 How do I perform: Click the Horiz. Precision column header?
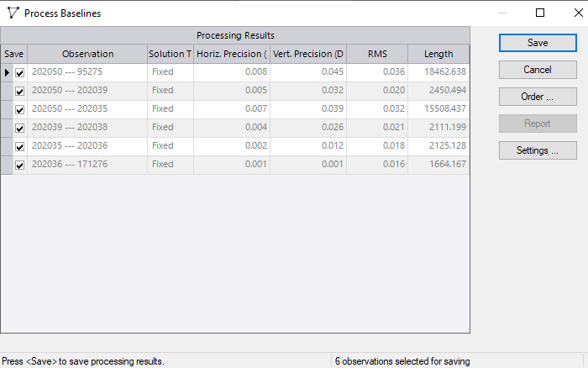click(x=232, y=54)
